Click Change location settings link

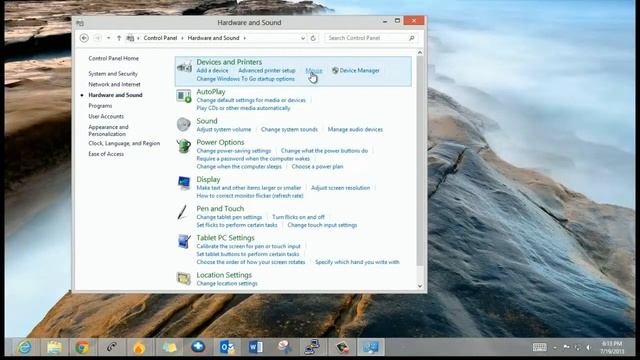pyautogui.click(x=227, y=283)
